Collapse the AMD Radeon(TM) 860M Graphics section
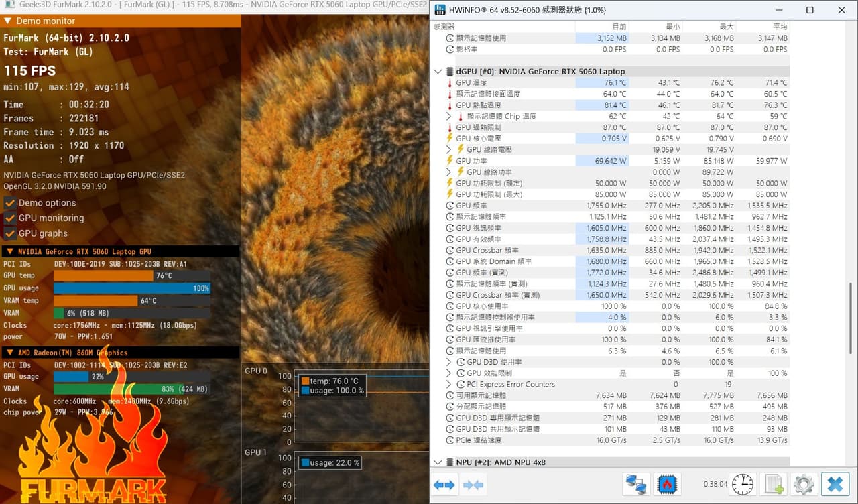 pos(10,353)
